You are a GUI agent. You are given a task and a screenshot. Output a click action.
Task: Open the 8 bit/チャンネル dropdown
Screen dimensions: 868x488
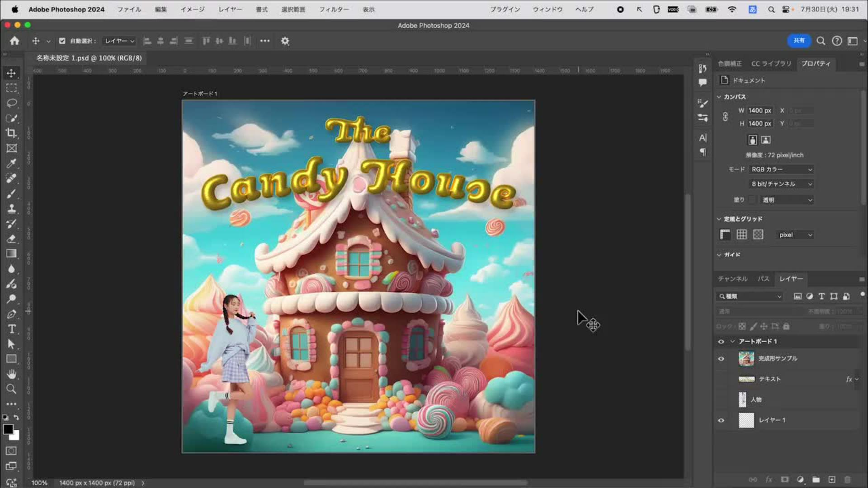781,184
